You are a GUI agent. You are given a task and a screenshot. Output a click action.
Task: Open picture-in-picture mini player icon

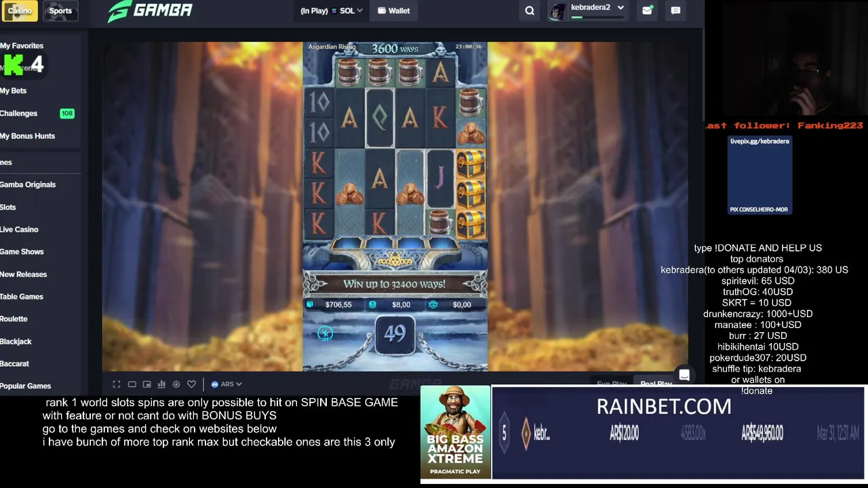pyautogui.click(x=146, y=384)
